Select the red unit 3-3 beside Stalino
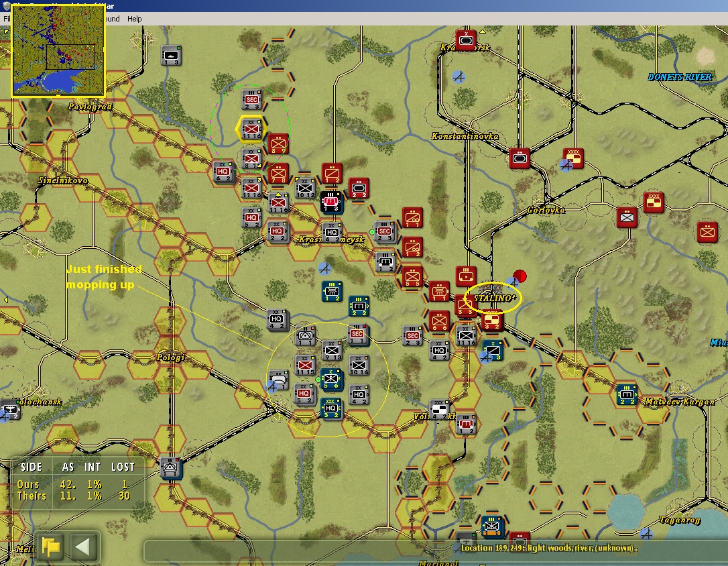728x566 pixels. tap(465, 306)
